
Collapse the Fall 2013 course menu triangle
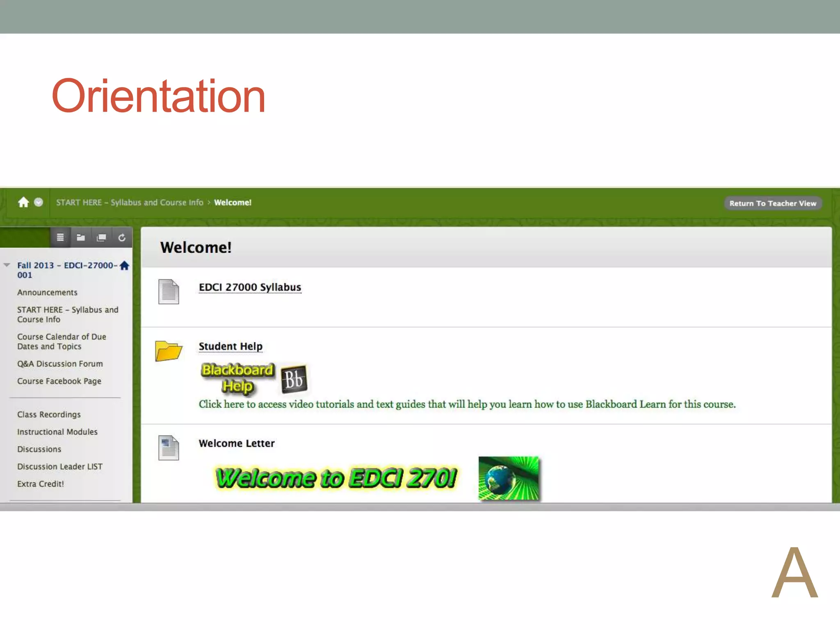pyautogui.click(x=7, y=265)
